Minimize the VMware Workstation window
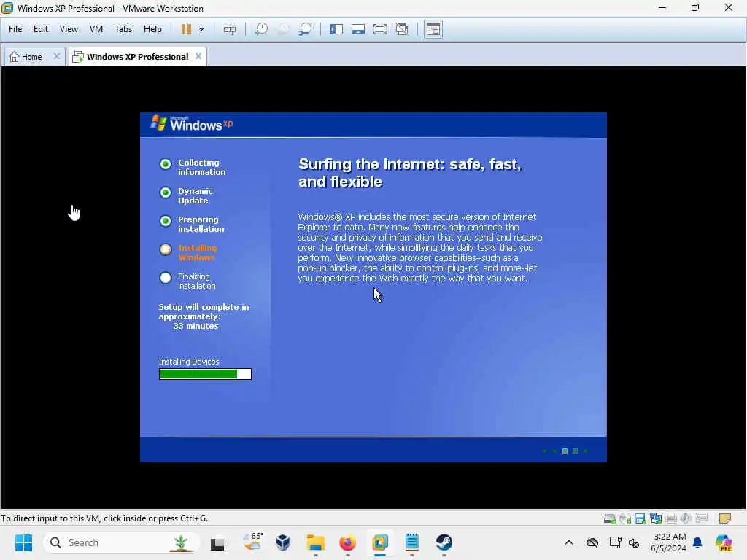747x560 pixels. coord(662,7)
